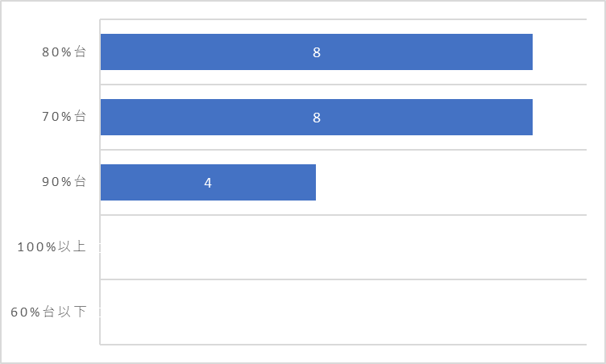
Task: Click the 80%台 axis label
Action: click(x=64, y=52)
